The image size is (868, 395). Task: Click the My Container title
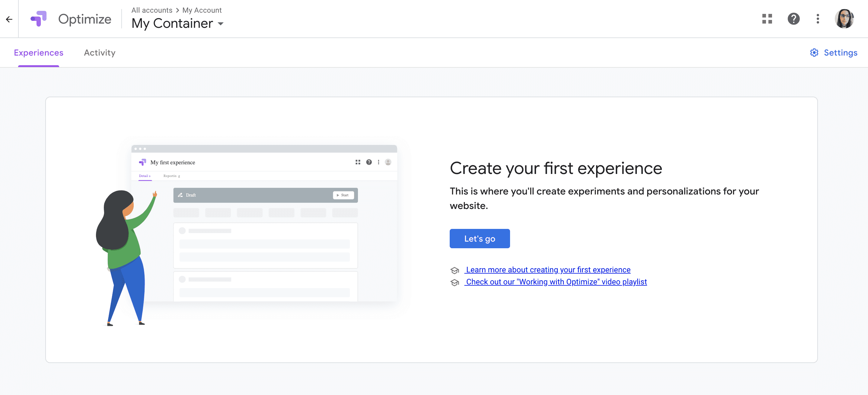pyautogui.click(x=172, y=24)
